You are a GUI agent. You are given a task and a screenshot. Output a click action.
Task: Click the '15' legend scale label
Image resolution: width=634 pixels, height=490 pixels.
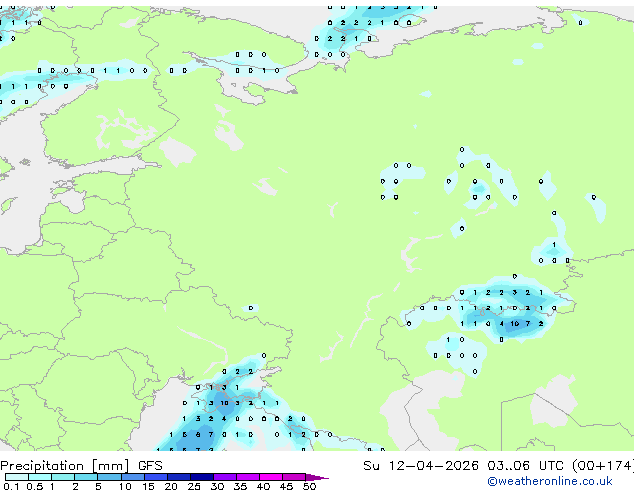(148, 486)
